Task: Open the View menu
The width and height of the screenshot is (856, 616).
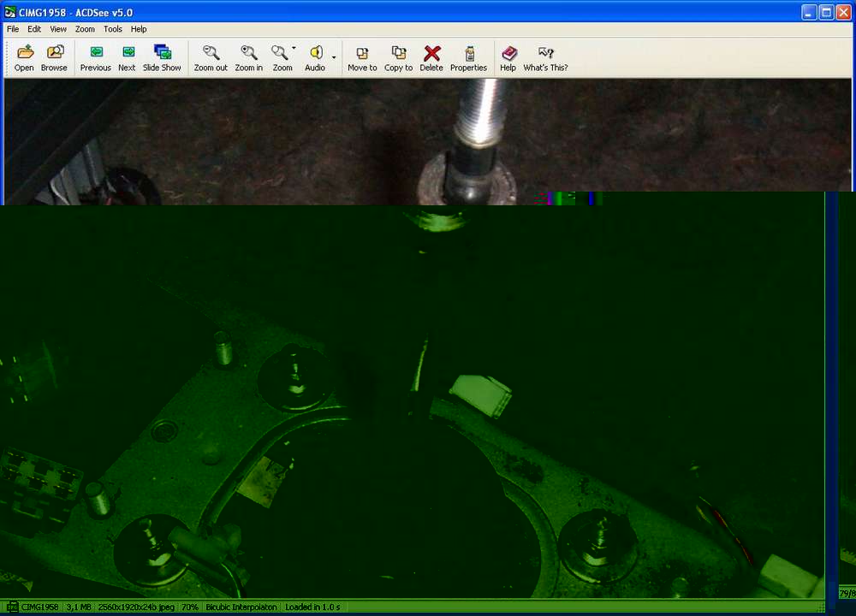Action: (x=58, y=29)
